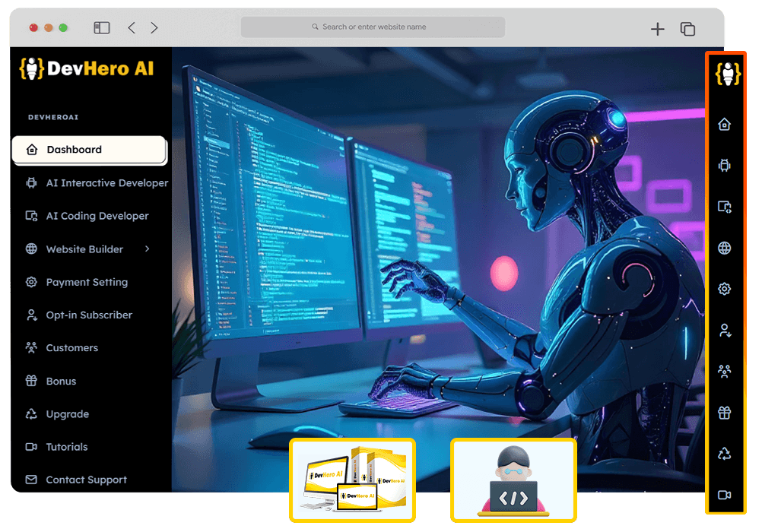Click the recycle upgrade icon in right strip
The width and height of the screenshot is (781, 532).
pyautogui.click(x=725, y=454)
